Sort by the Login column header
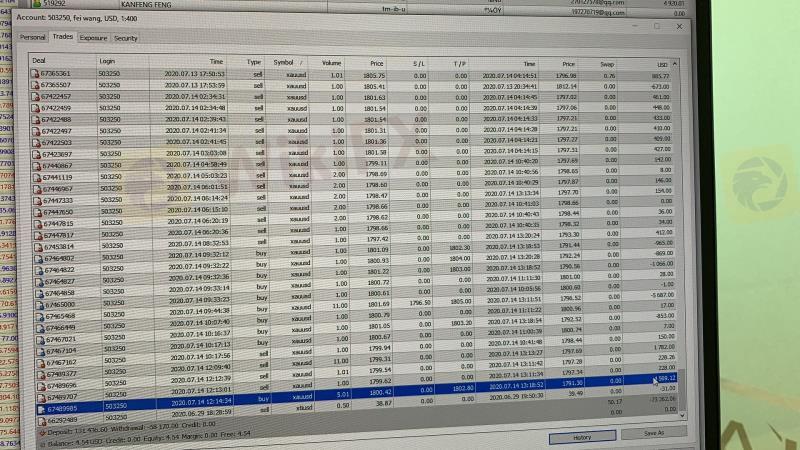 (122, 61)
